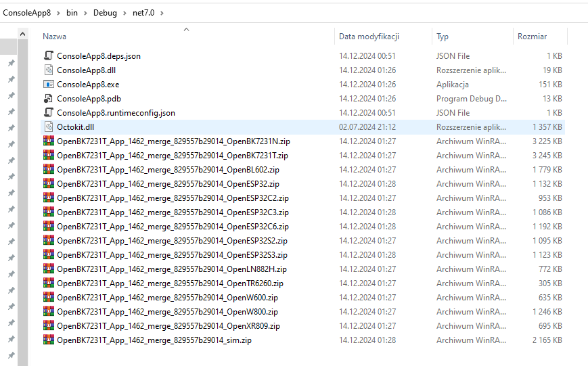The image size is (588, 366).
Task: Select the ConsoleApp8.pdb file name
Action: coord(89,99)
